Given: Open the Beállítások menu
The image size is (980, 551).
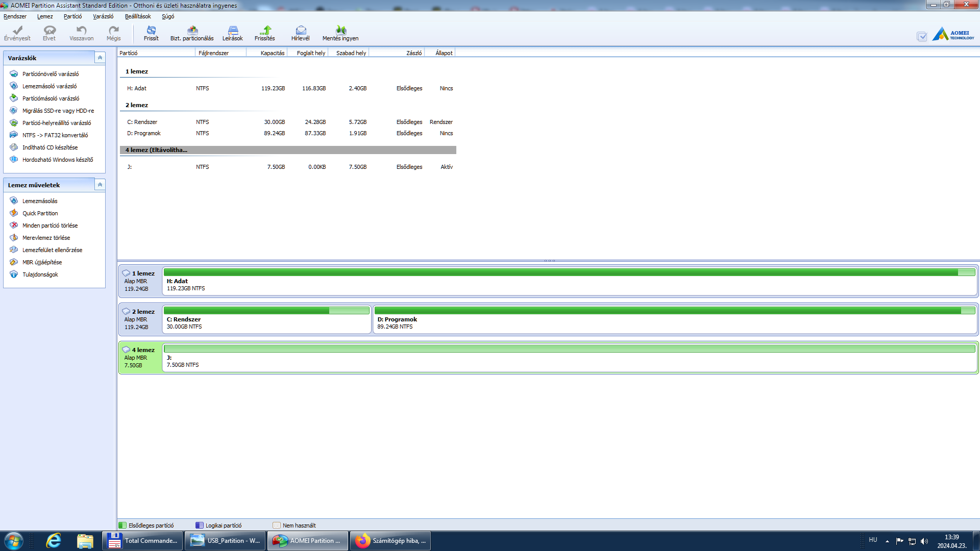Looking at the screenshot, I should point(138,16).
